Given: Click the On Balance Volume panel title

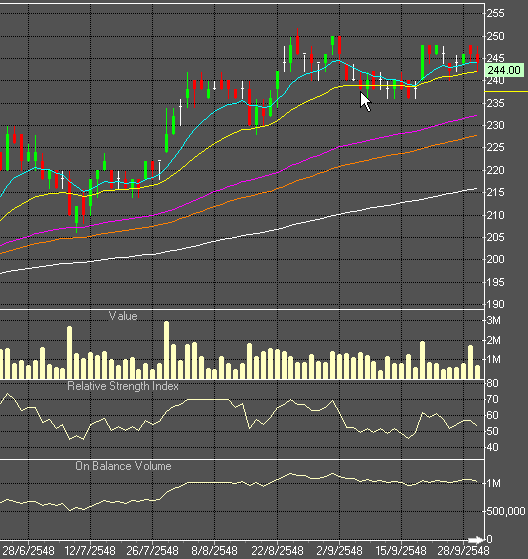Looking at the screenshot, I should coord(123,466).
